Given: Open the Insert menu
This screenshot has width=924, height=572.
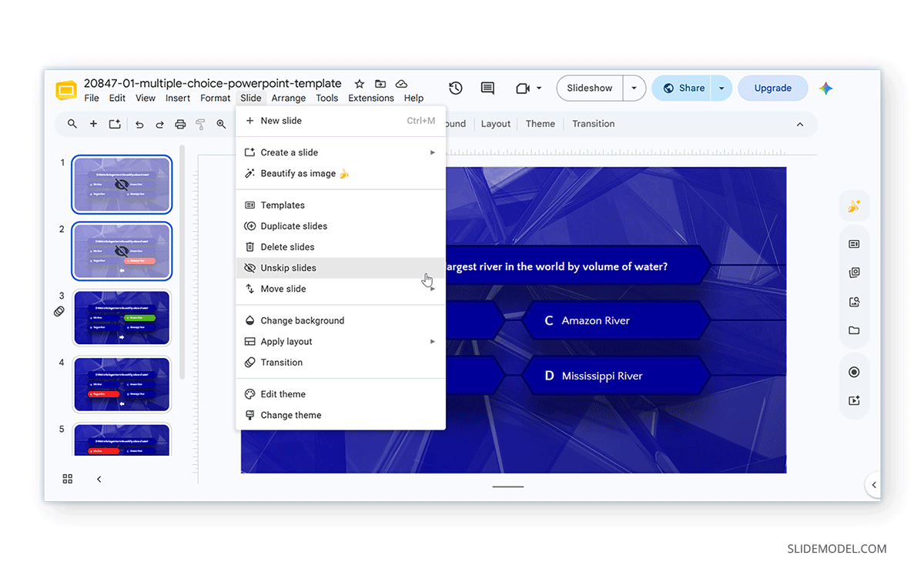Looking at the screenshot, I should 178,99.
